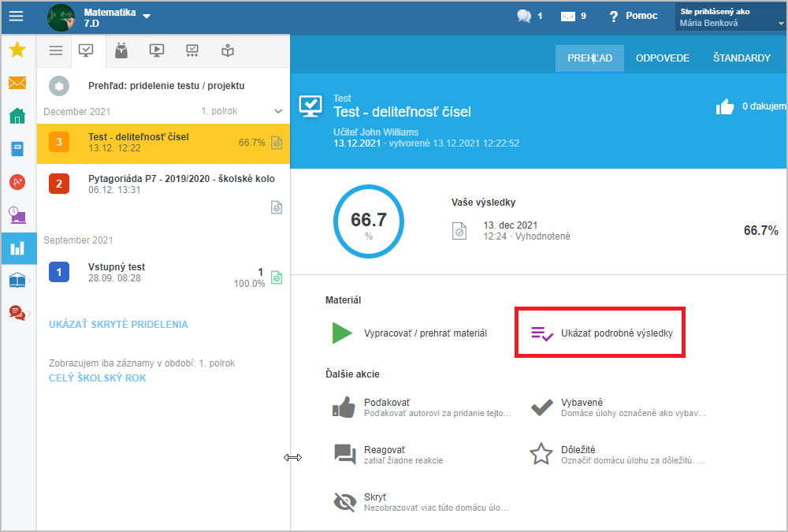Image resolution: width=788 pixels, height=532 pixels.
Task: Open the grades A+ sidebar icon
Action: [x=17, y=182]
